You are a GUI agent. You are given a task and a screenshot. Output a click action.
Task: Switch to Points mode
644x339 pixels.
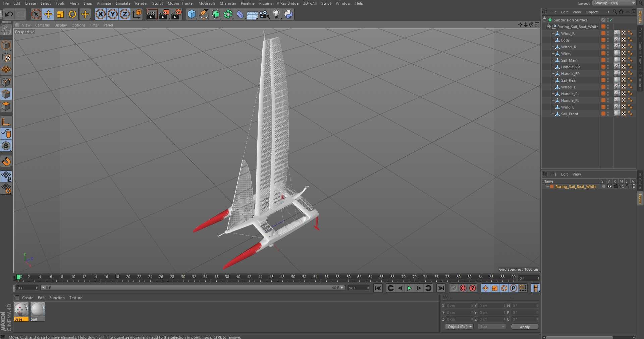click(6, 82)
